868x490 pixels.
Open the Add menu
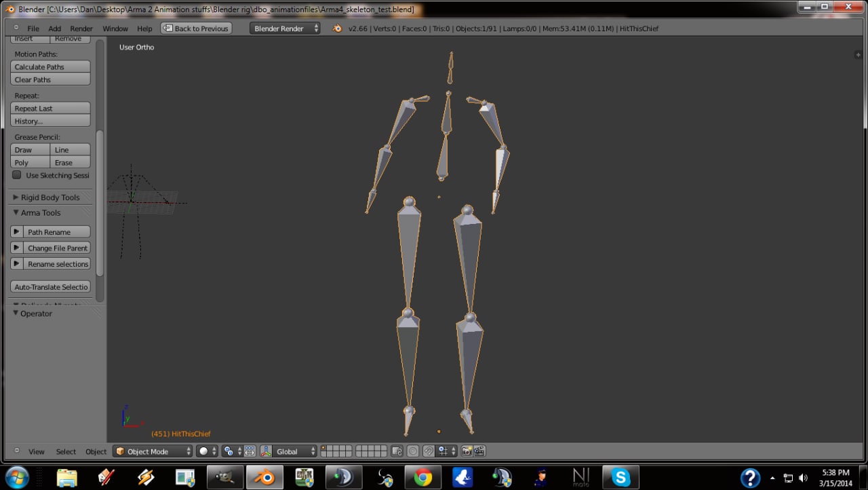pos(55,29)
